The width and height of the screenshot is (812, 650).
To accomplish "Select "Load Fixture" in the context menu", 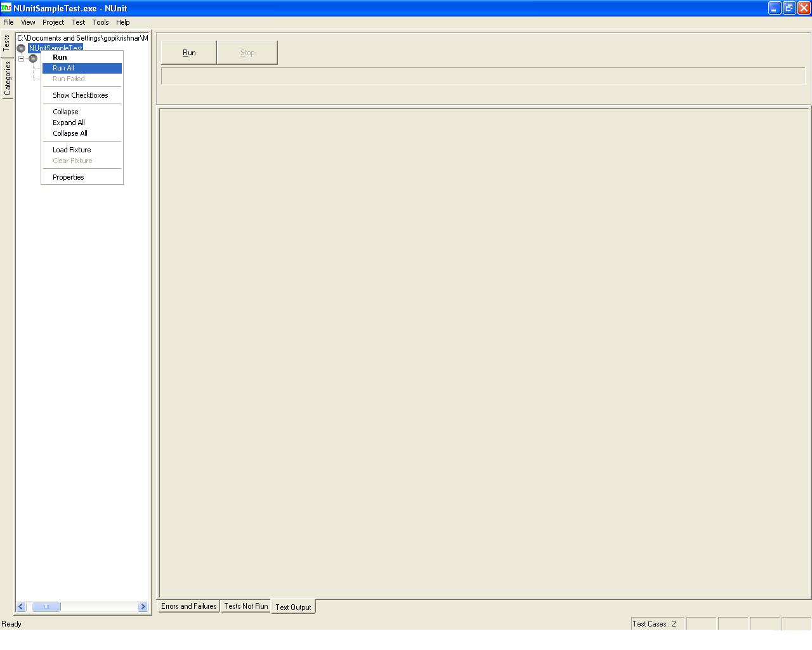I will [71, 150].
